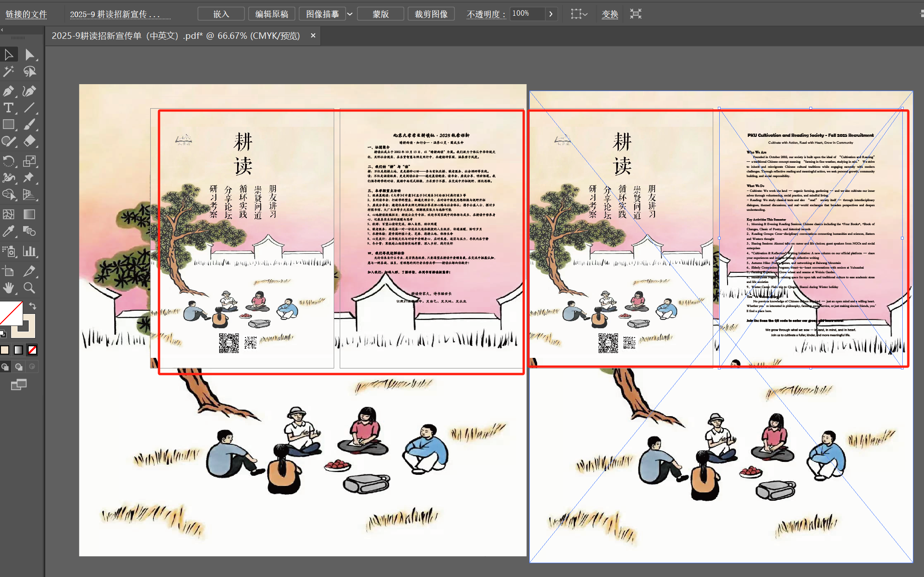The image size is (924, 577).
Task: Open the 链接的文件 panel link
Action: point(26,14)
